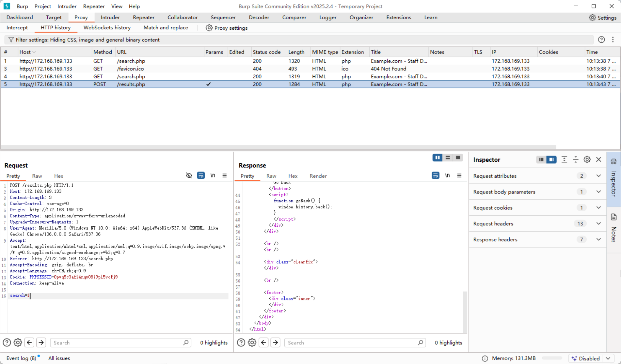Select vertical stacked request/response layout

(x=448, y=158)
